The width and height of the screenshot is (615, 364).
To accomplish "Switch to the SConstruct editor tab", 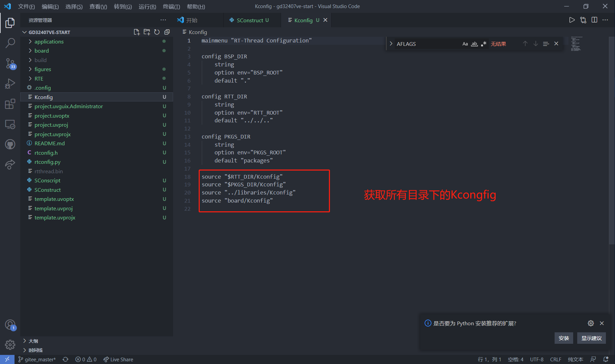I will pos(252,20).
